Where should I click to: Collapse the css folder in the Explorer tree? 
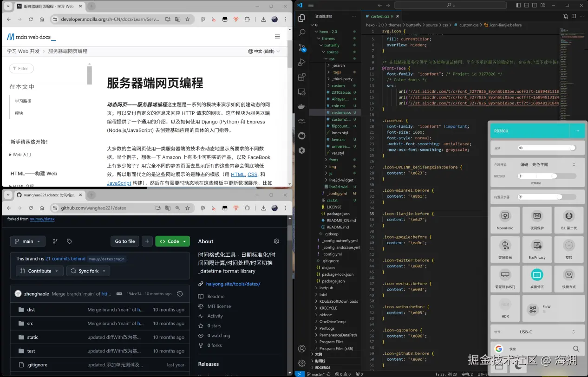(x=332, y=58)
